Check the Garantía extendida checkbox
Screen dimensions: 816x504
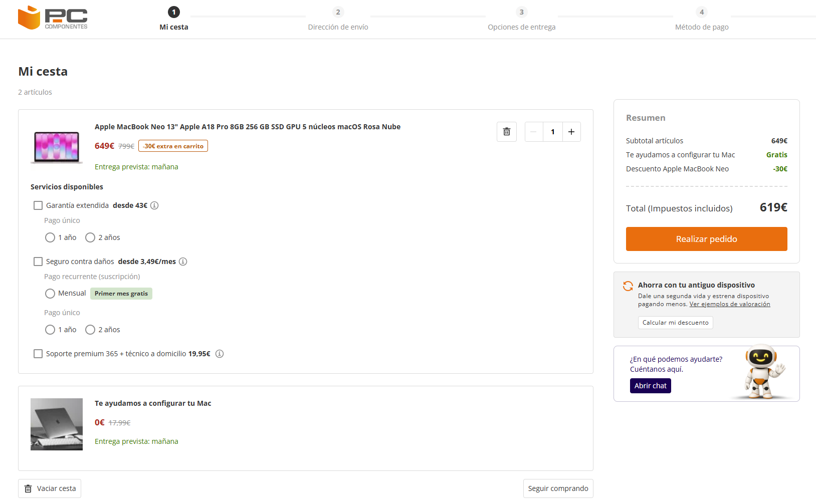tap(38, 205)
